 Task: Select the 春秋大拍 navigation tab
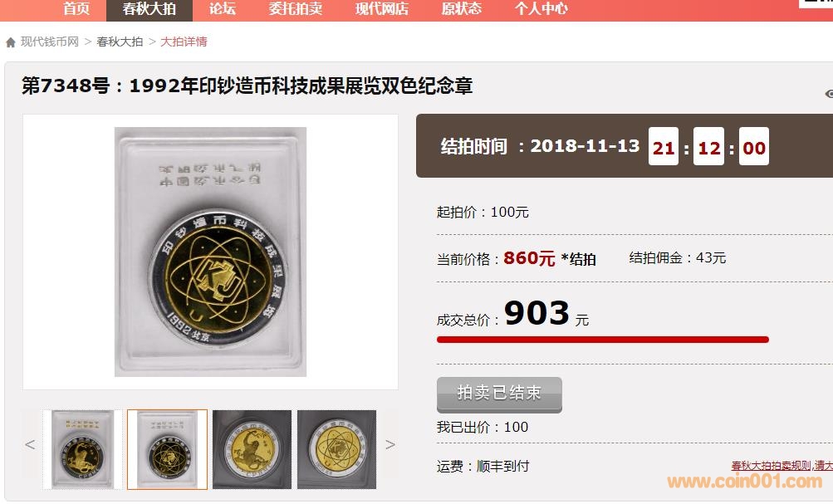pos(149,9)
